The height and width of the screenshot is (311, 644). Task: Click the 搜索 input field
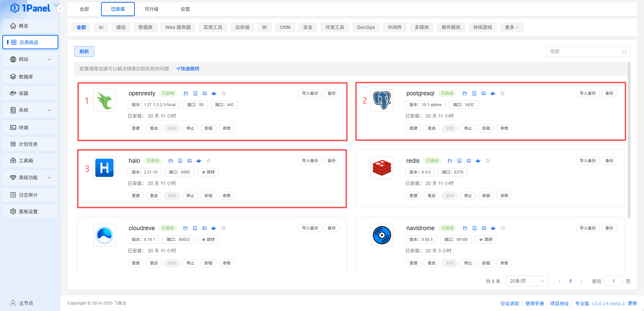(x=584, y=52)
